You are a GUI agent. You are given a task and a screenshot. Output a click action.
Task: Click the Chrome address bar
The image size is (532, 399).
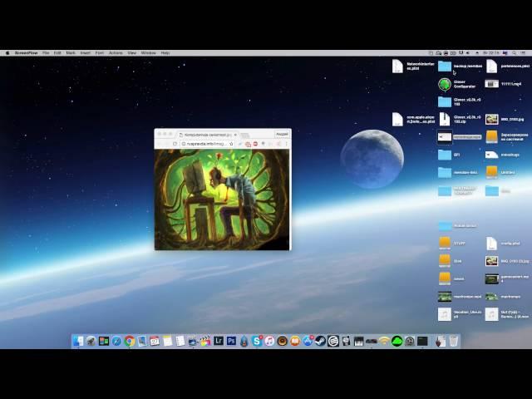click(207, 144)
